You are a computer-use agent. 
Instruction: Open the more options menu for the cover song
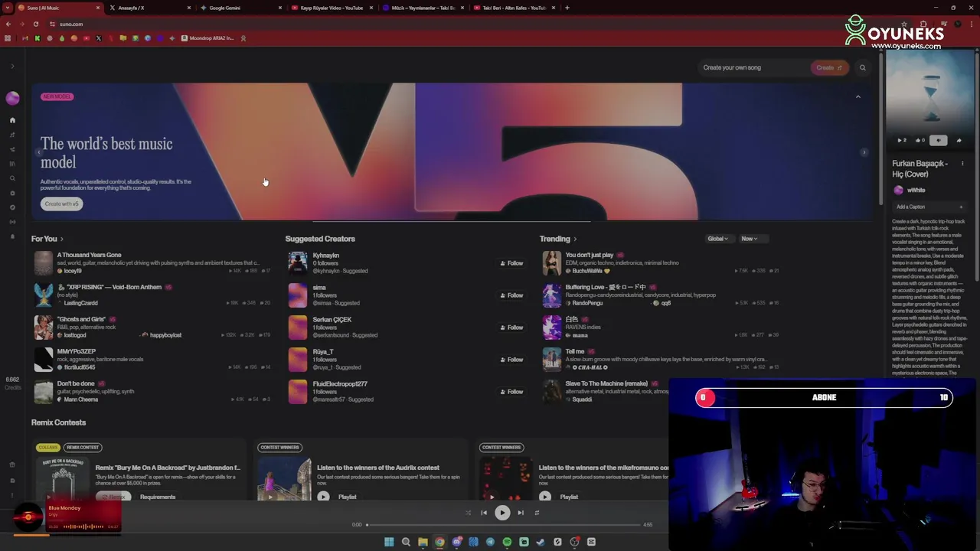tap(962, 163)
